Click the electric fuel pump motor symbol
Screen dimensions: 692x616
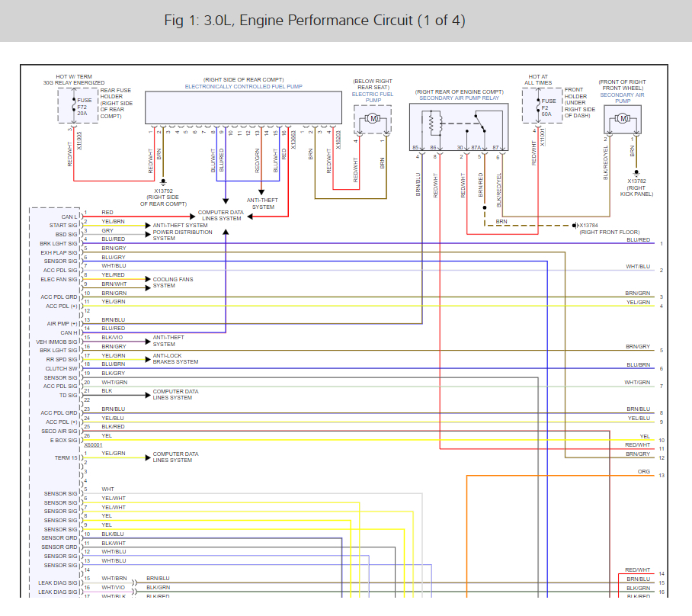[x=373, y=118]
